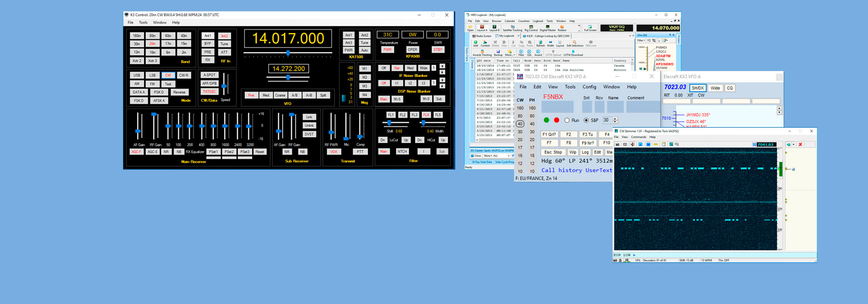The height and width of the screenshot is (304, 868).
Task: Open the More dropdown in HRD Logbook toolbar
Action: coord(509,53)
